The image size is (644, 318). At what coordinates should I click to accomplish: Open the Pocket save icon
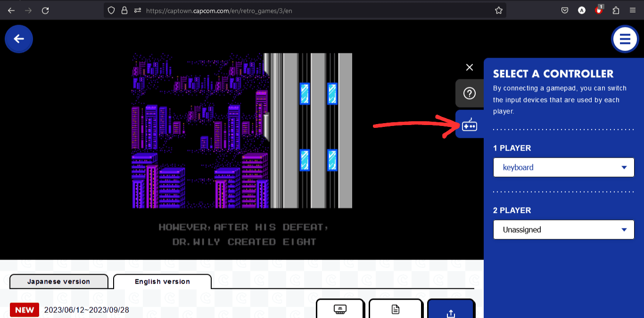565,10
